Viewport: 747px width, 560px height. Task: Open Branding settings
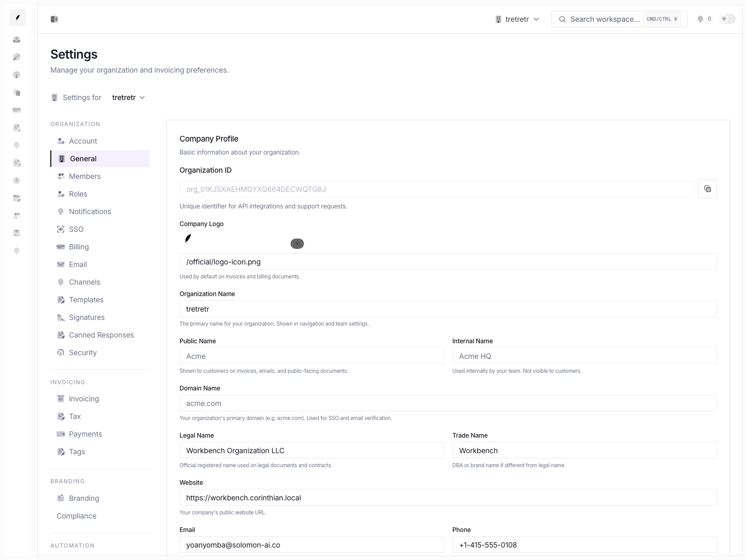(100, 498)
